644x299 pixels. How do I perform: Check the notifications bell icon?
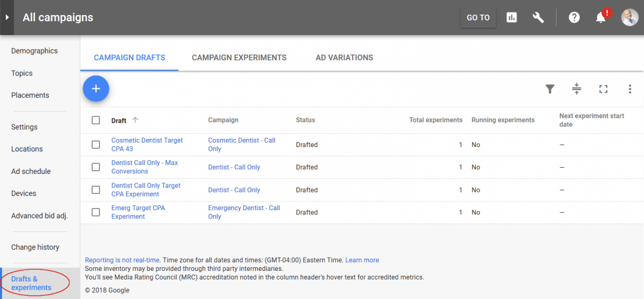click(x=601, y=18)
